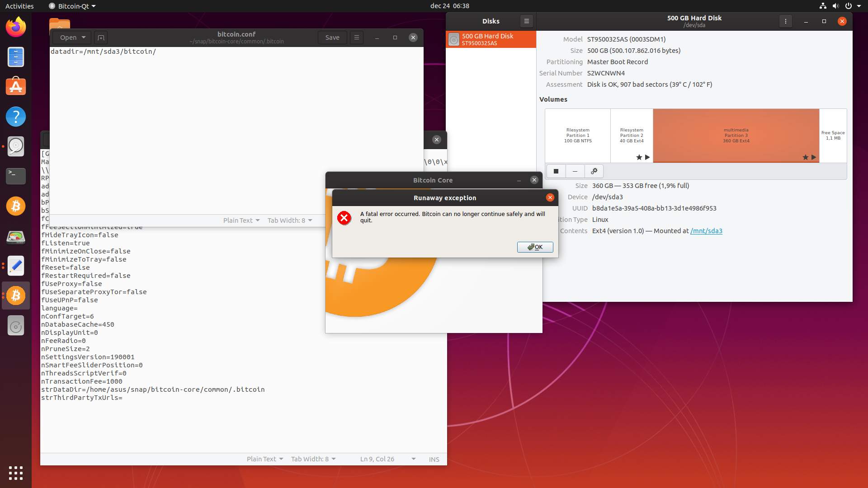Open Plain Text dropdown in bitcoin.conf window
This screenshot has height=488, width=868.
pos(241,221)
